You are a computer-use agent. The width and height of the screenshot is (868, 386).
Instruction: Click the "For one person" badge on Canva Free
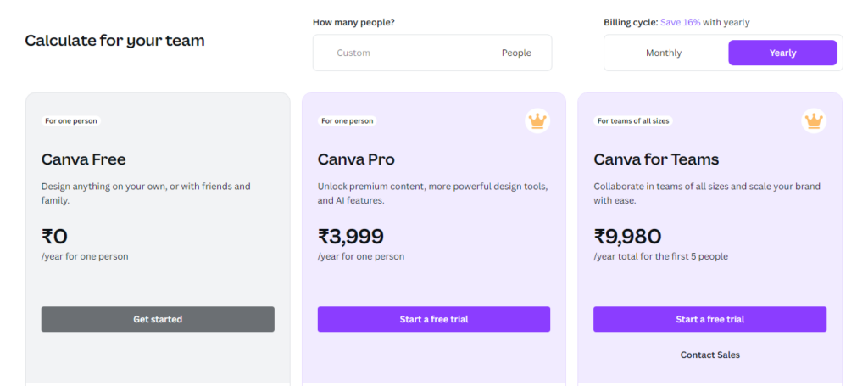coord(71,121)
